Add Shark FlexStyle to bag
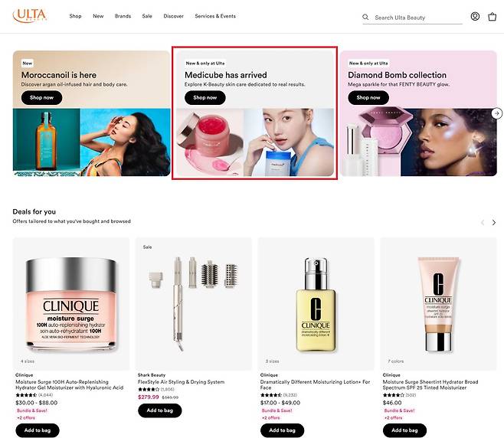 point(160,410)
